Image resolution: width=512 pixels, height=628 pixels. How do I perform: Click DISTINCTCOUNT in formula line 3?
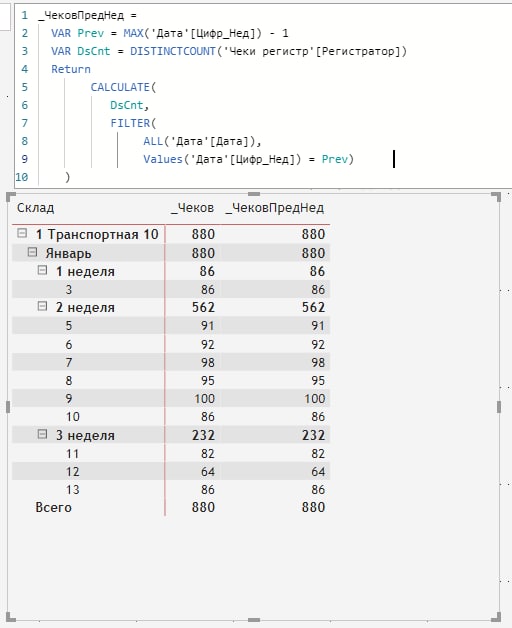[173, 51]
